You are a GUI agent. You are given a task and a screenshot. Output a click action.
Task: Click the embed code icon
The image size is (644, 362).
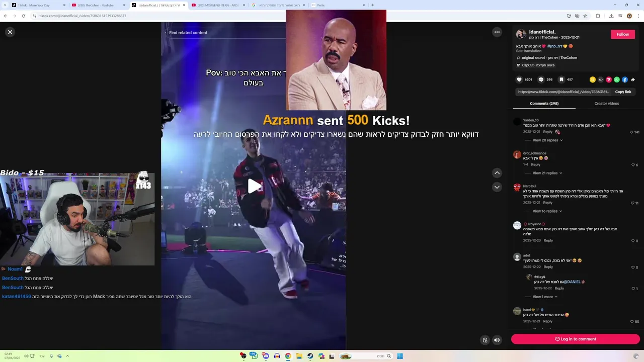click(601, 79)
